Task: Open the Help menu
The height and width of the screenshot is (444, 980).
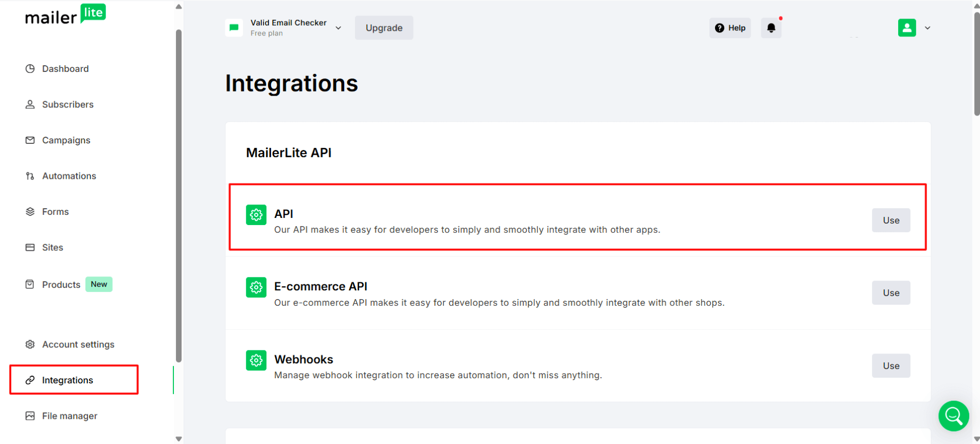Action: click(730, 28)
